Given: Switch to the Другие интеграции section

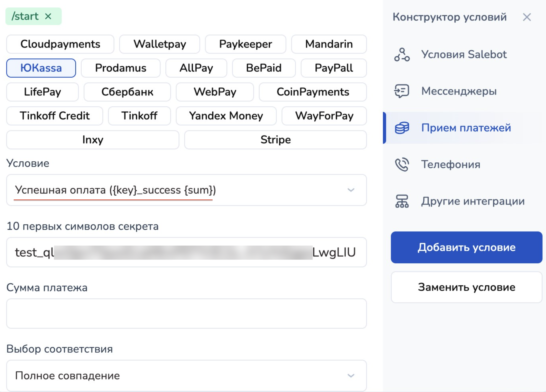Looking at the screenshot, I should [473, 201].
